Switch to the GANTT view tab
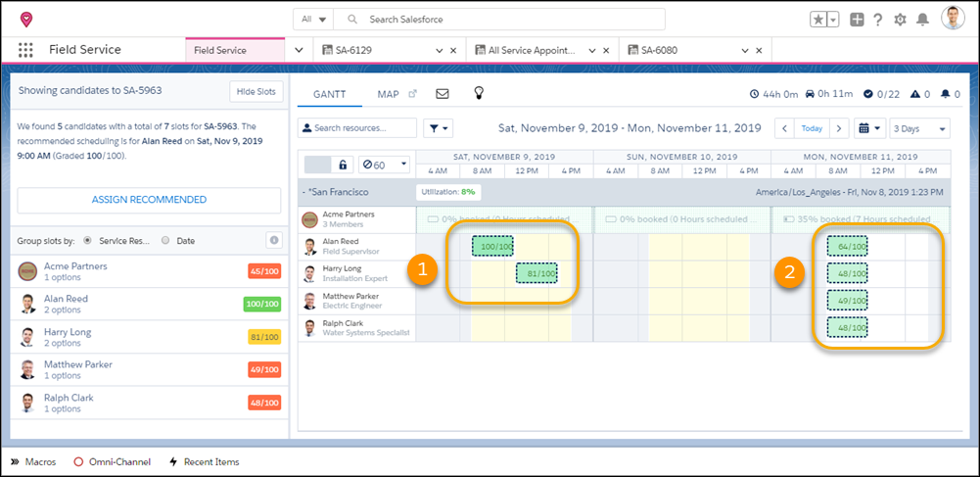 (x=329, y=94)
